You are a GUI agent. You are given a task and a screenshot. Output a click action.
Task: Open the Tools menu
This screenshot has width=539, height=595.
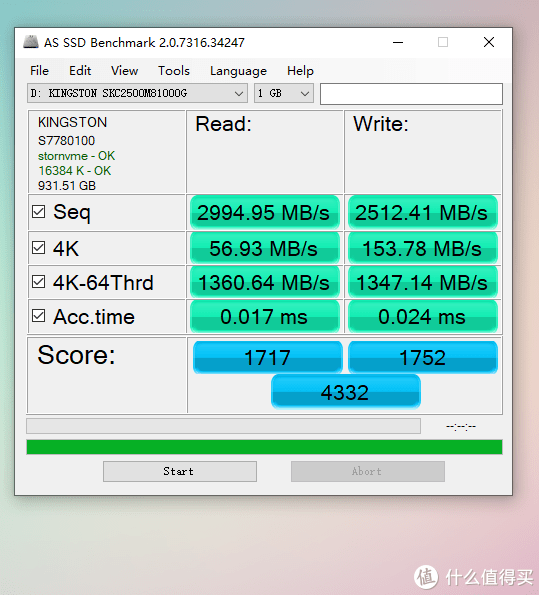tap(174, 71)
